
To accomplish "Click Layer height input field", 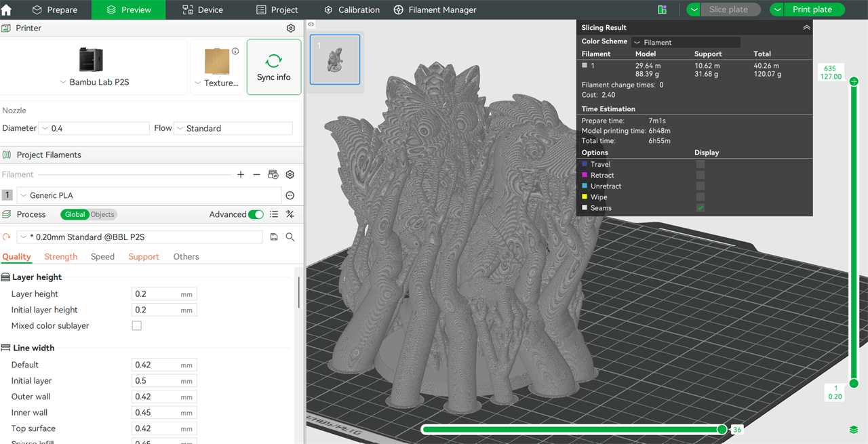I will point(164,294).
